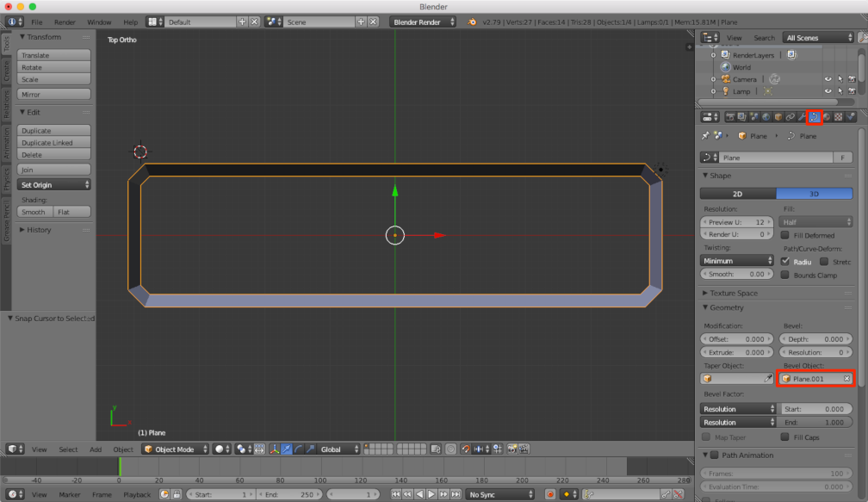The width and height of the screenshot is (868, 502).
Task: Click the Duplicate Linked button
Action: (53, 143)
